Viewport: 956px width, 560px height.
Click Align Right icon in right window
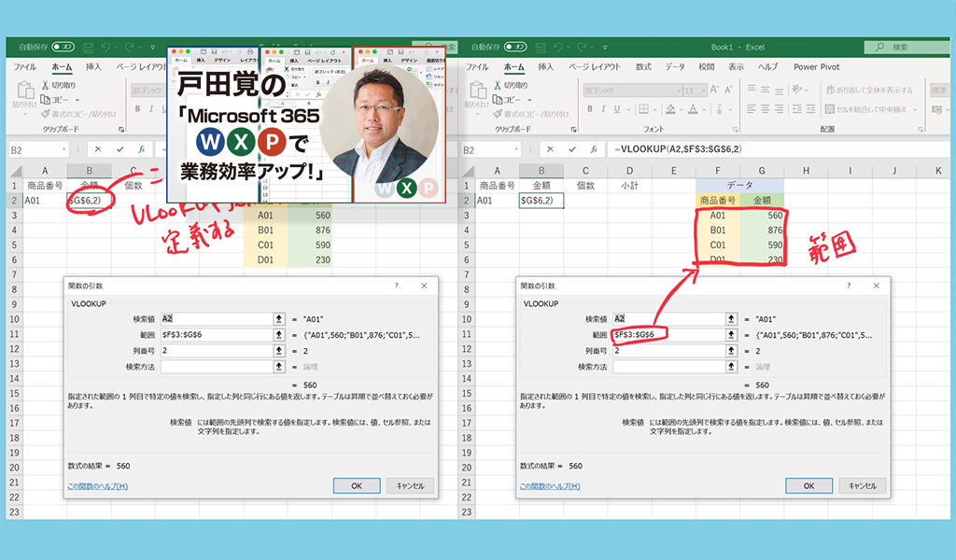779,109
